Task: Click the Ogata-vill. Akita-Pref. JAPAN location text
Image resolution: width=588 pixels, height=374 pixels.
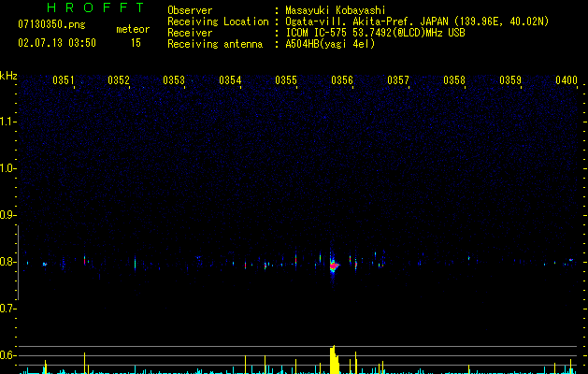Action: coord(417,22)
